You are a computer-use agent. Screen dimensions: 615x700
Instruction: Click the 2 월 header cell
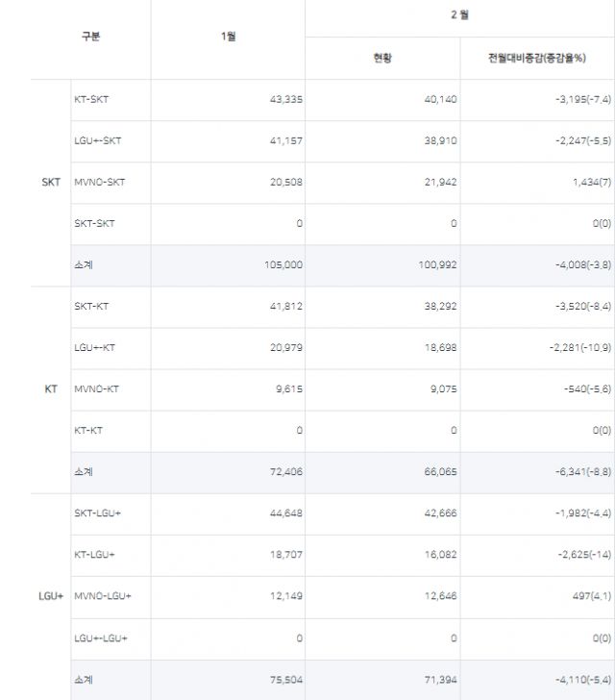point(459,15)
